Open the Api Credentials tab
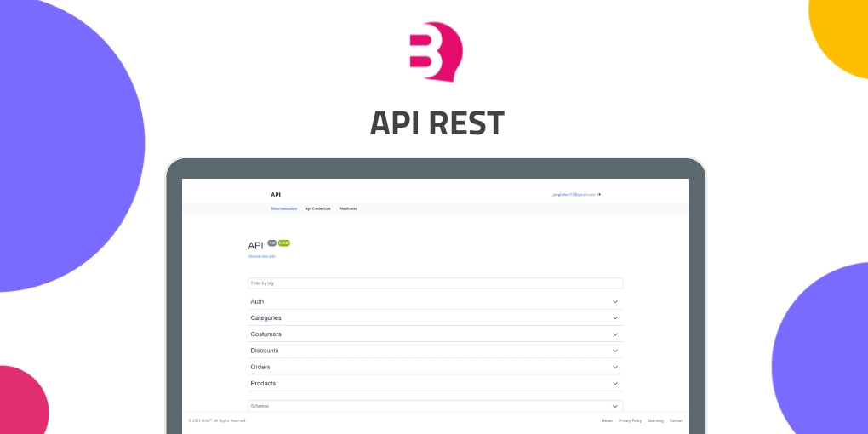 (x=318, y=208)
